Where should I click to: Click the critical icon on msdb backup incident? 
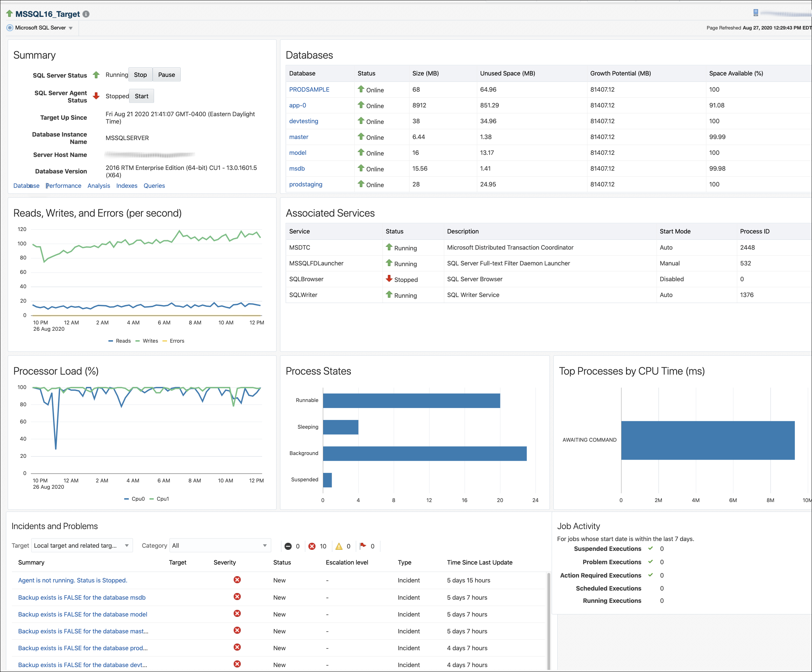pyautogui.click(x=237, y=597)
